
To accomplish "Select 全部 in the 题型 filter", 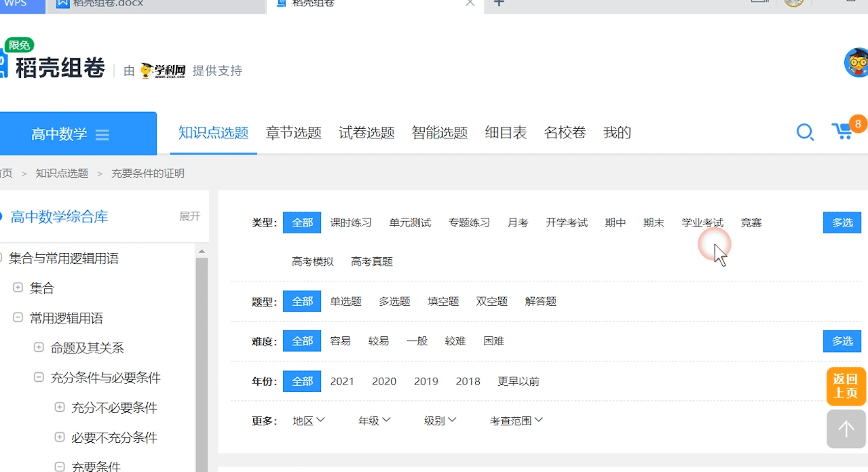I will click(x=302, y=301).
